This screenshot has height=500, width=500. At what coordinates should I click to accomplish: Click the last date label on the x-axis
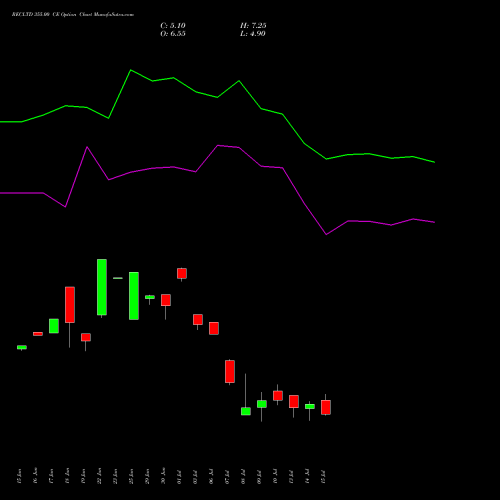(323, 477)
